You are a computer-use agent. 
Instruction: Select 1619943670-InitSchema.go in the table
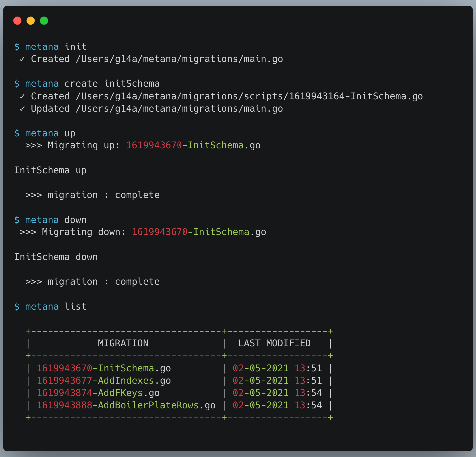click(103, 368)
